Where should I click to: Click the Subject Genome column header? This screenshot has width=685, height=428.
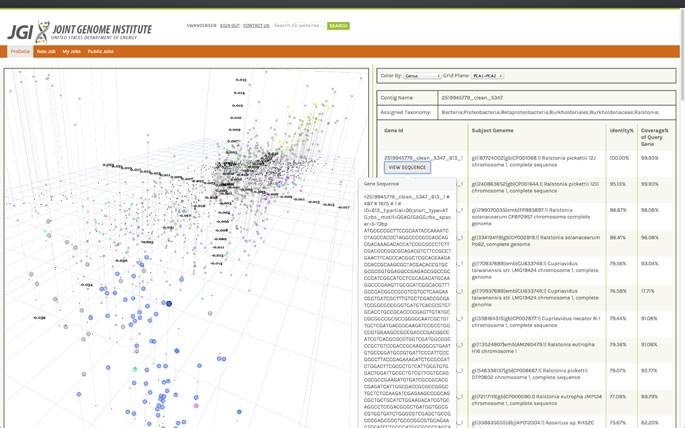[x=492, y=131]
